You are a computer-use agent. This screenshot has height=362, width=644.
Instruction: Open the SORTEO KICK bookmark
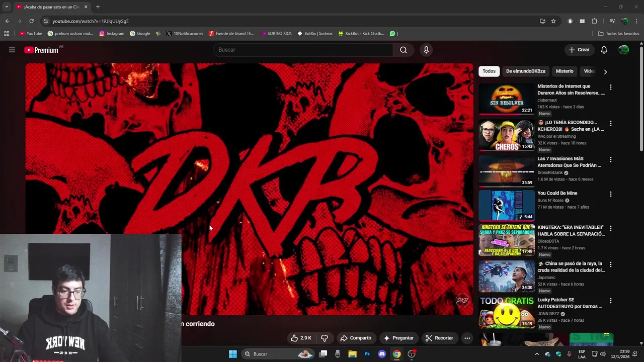[276, 34]
